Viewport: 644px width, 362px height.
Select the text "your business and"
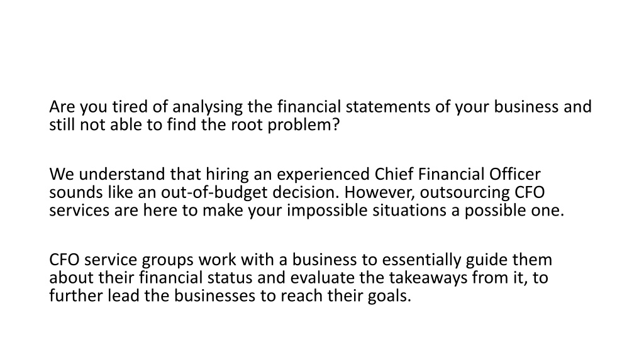tap(523, 107)
